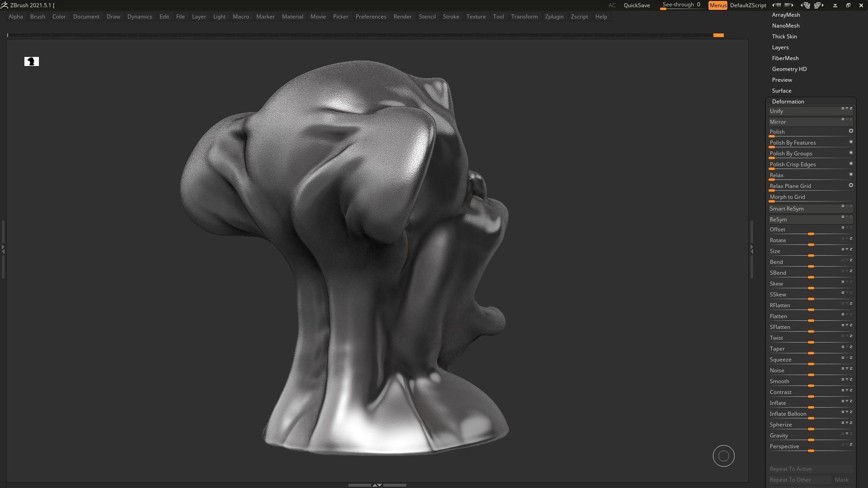
Task: Expand the NanoMesh sub-palette
Action: (x=786, y=26)
